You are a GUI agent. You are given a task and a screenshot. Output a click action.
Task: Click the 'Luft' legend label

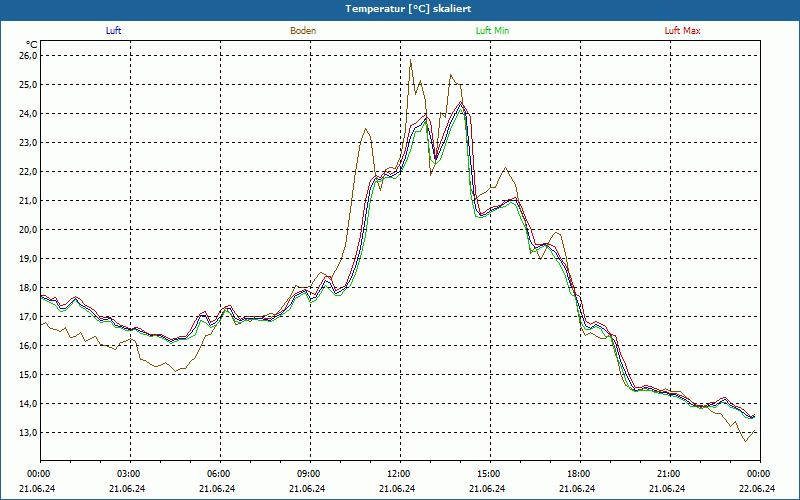pyautogui.click(x=113, y=31)
